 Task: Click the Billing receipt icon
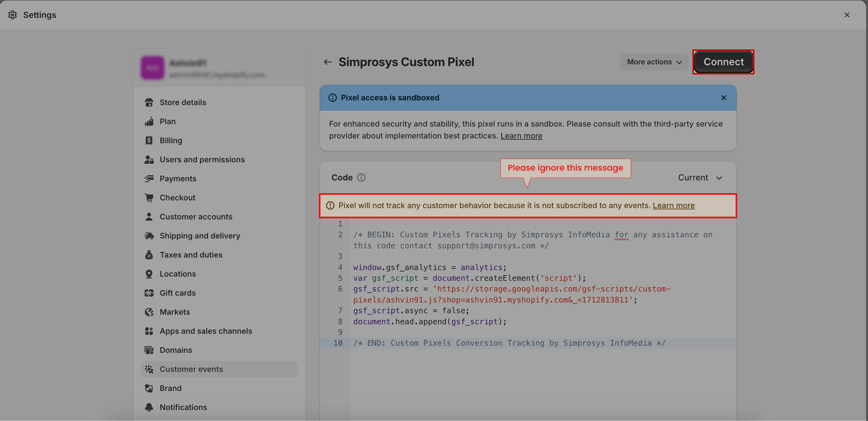click(x=149, y=140)
